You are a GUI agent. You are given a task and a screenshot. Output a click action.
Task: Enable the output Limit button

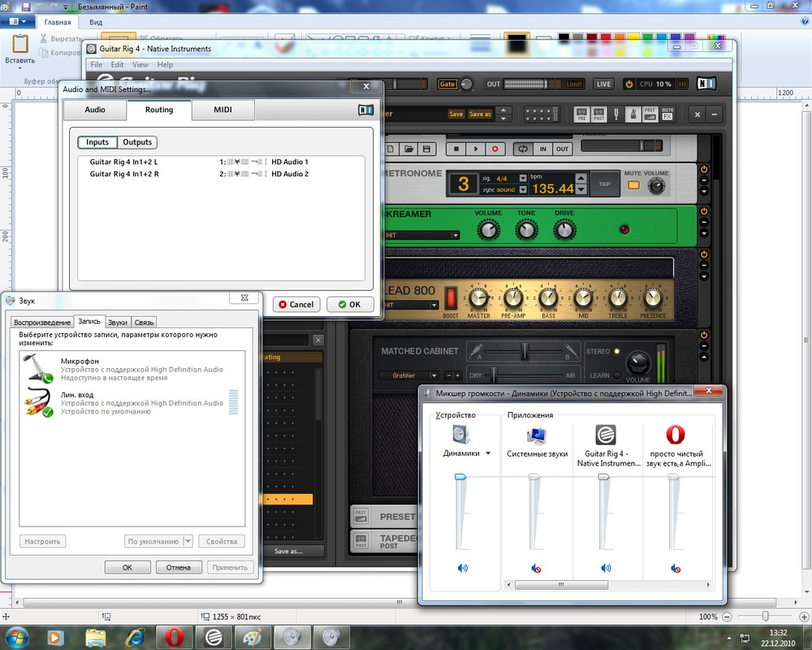574,84
